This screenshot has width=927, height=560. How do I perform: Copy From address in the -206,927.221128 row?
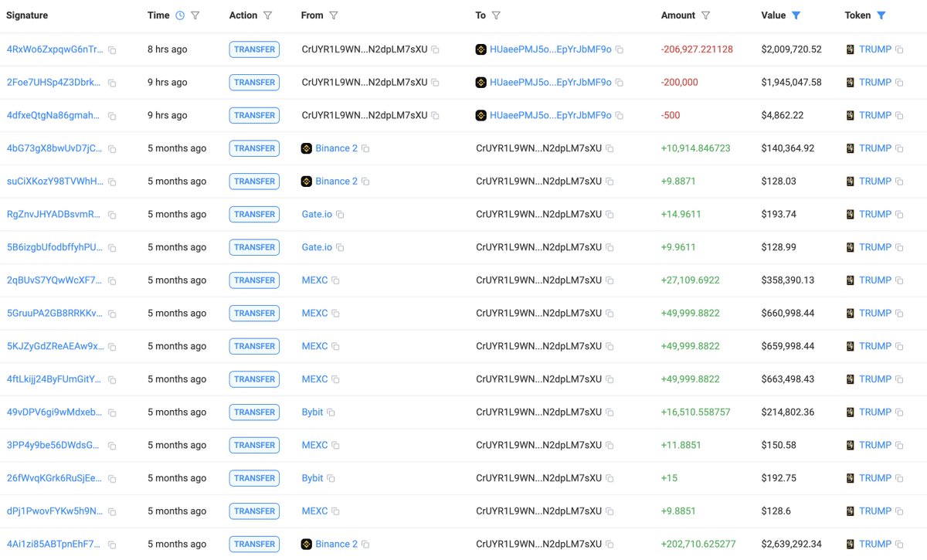pyautogui.click(x=436, y=49)
